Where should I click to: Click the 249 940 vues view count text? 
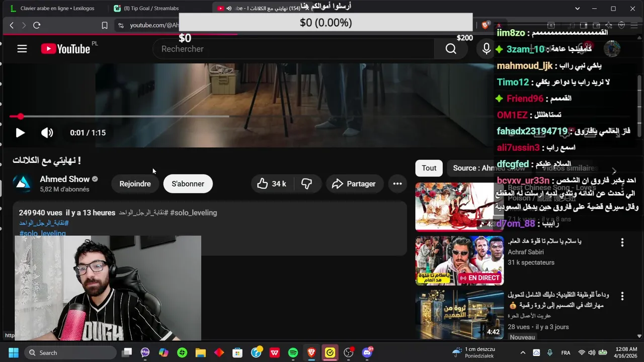41,213
